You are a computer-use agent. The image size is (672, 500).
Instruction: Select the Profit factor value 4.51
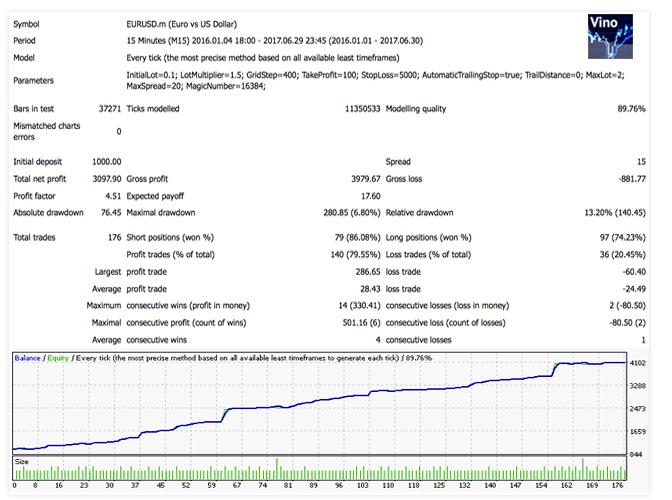[112, 196]
